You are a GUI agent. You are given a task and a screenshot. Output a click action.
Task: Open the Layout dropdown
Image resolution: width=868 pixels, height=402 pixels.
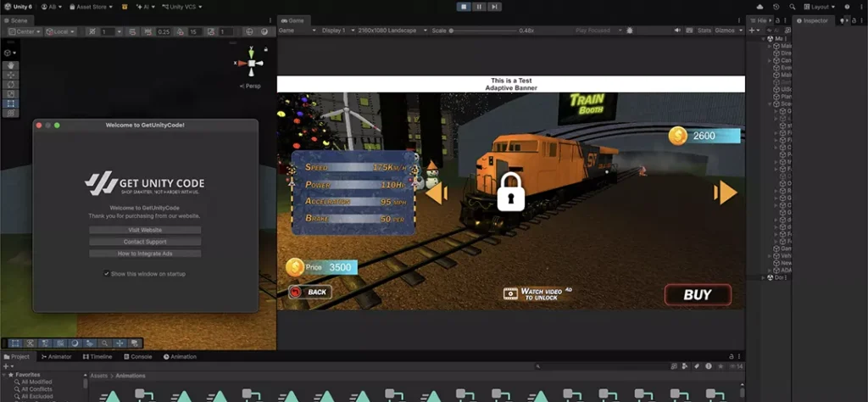point(819,7)
